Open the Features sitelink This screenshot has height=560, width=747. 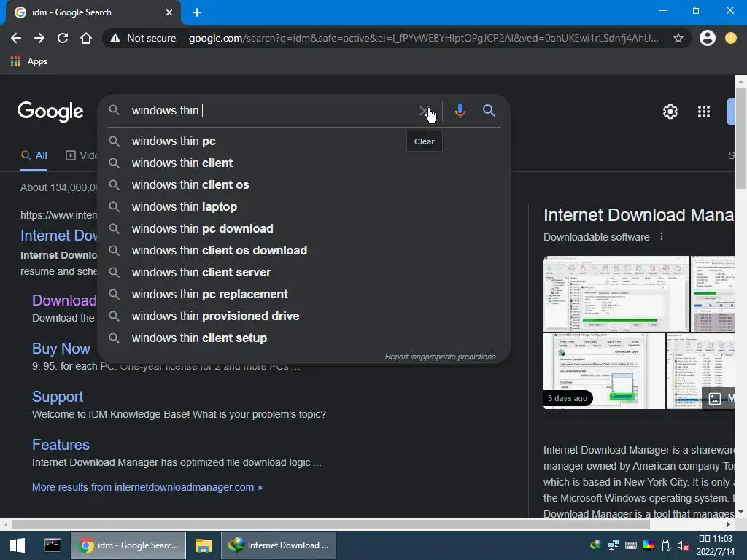(61, 445)
